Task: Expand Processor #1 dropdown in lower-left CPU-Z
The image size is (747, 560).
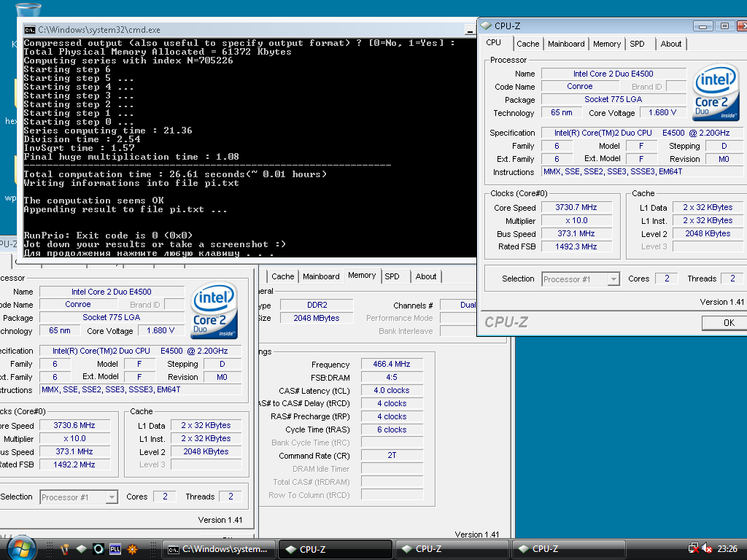Action: coord(112,497)
